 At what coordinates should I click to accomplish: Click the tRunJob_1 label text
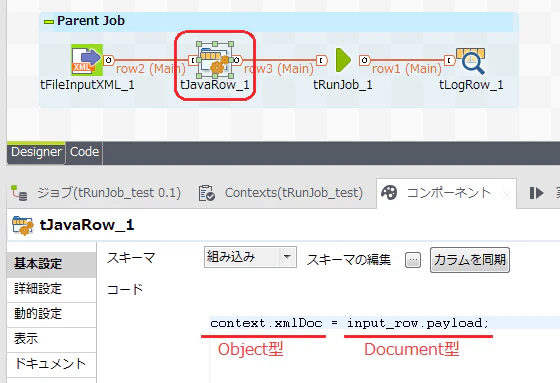click(343, 85)
